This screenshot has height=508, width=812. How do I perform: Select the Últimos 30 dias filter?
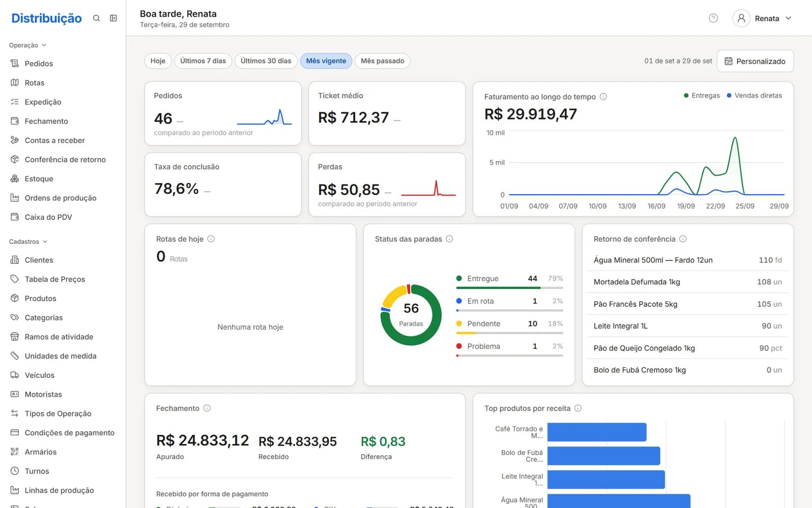266,61
